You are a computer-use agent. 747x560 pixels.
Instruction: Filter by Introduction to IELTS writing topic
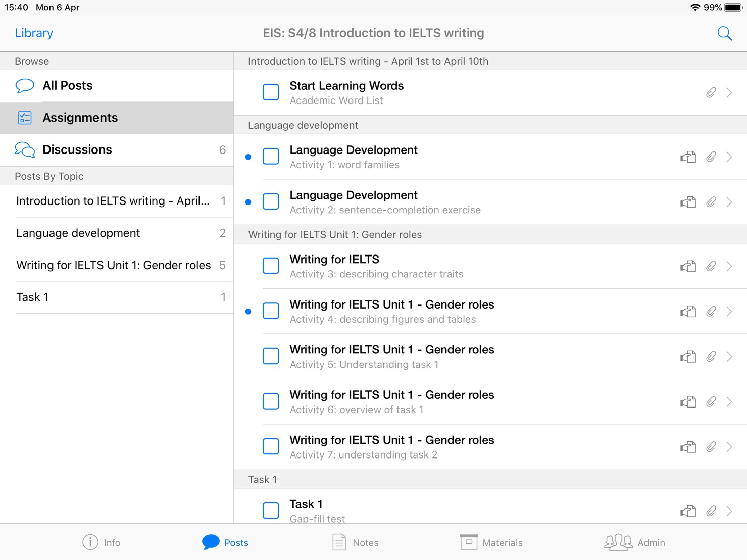[x=117, y=201]
